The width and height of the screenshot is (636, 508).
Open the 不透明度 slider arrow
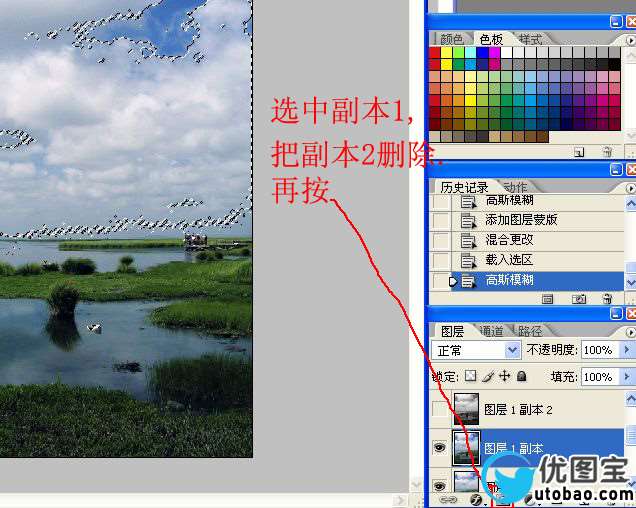click(x=626, y=349)
